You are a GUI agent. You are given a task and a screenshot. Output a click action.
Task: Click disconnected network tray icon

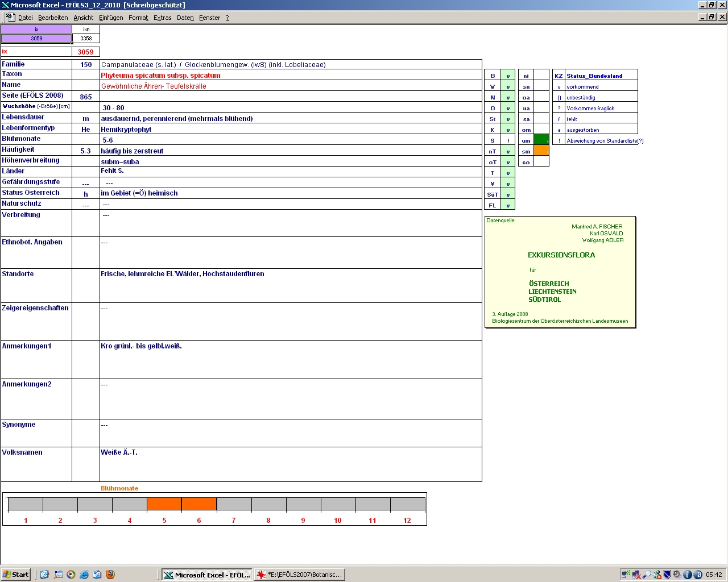click(x=636, y=575)
